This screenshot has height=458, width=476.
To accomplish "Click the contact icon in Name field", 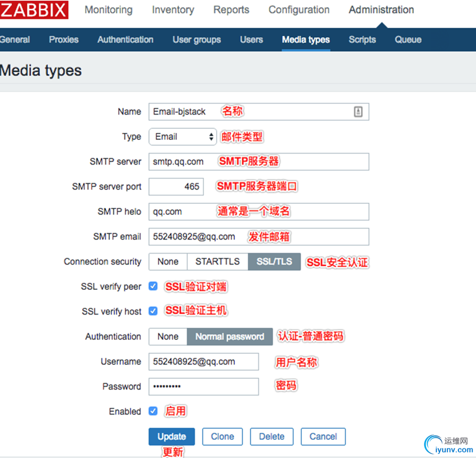I will (358, 112).
